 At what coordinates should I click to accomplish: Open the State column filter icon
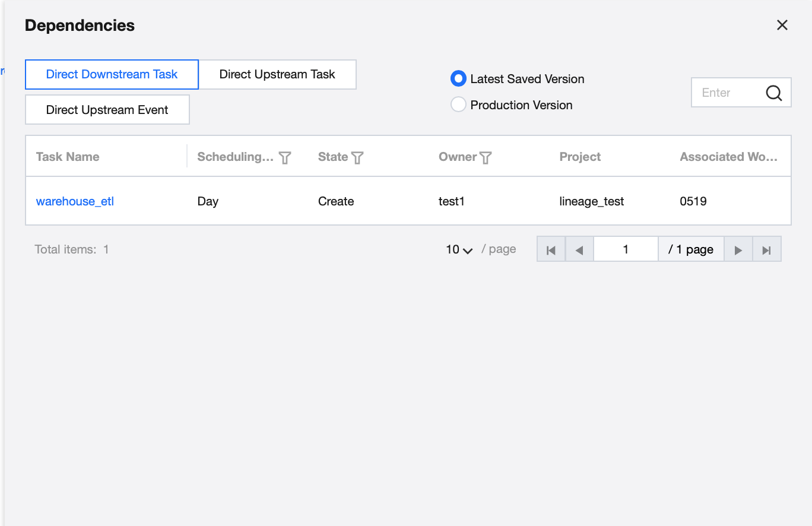pyautogui.click(x=357, y=157)
